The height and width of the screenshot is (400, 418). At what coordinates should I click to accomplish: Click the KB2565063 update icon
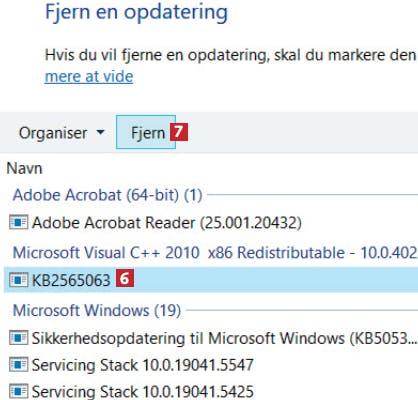tap(18, 280)
